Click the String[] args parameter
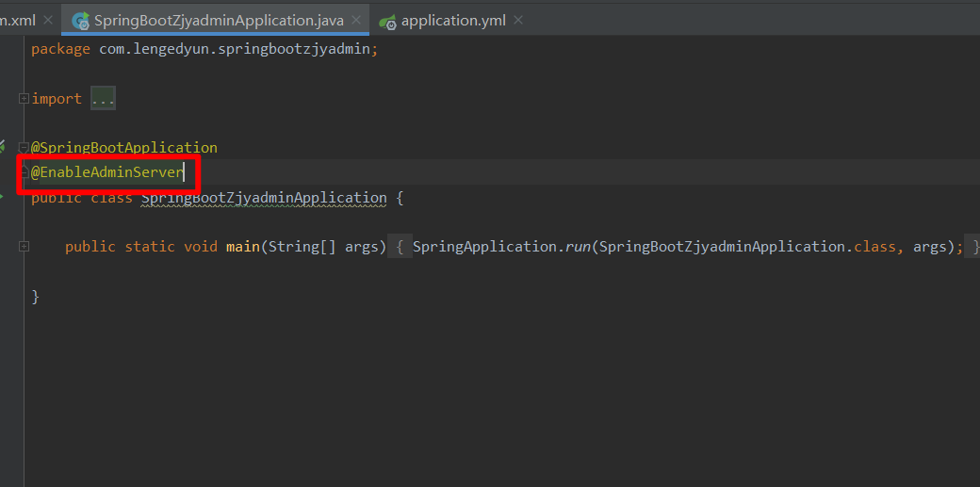Image resolution: width=980 pixels, height=487 pixels. [x=324, y=247]
